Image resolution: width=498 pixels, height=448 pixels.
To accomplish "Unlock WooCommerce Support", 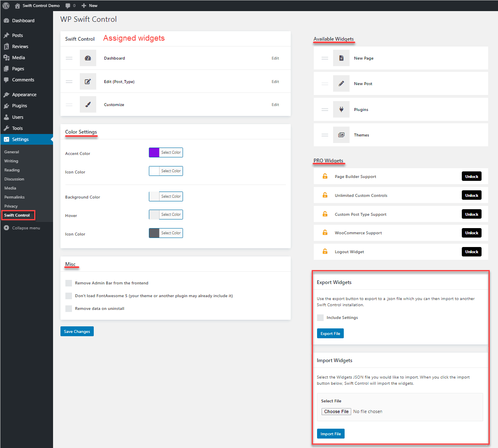I will pos(472,233).
